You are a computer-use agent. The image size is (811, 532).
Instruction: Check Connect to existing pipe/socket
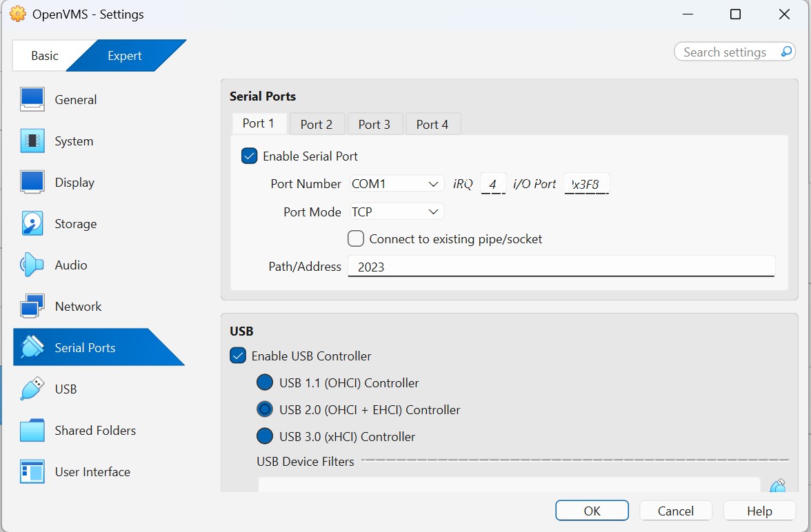(x=356, y=239)
